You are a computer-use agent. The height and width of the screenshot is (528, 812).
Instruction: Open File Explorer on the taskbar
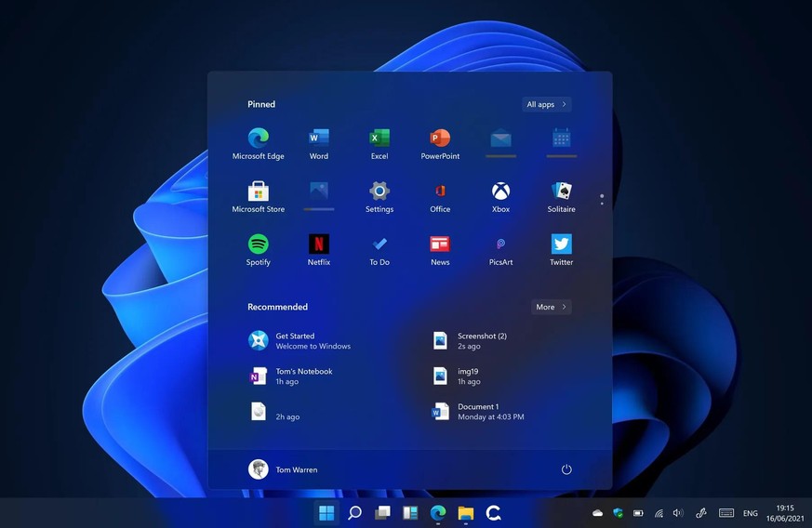coord(466,513)
